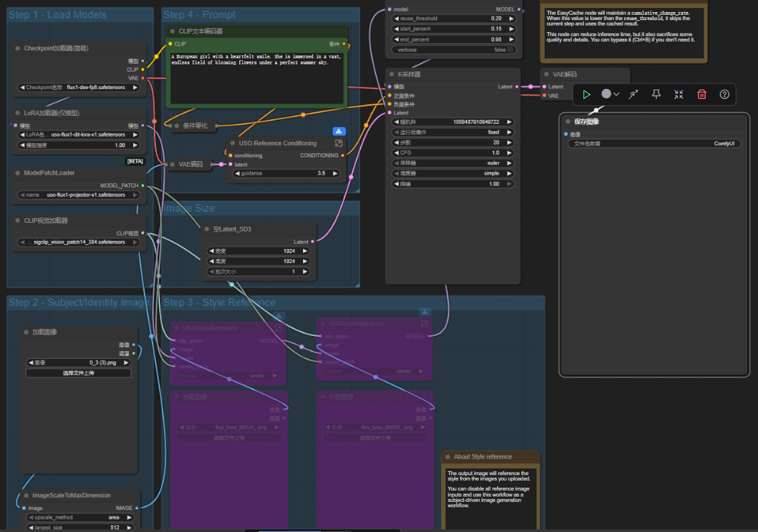Click the bypass node icon in the floating toolbar
The image size is (758, 532).
[x=634, y=94]
